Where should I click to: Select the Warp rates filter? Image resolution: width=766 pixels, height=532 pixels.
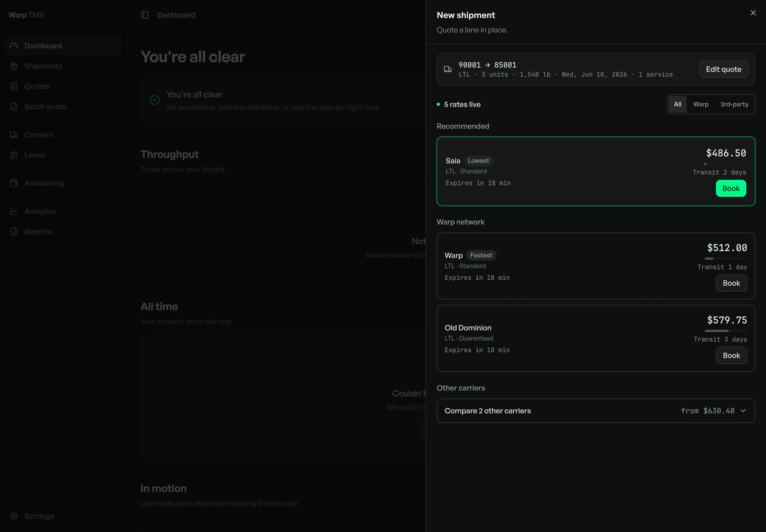coord(701,104)
